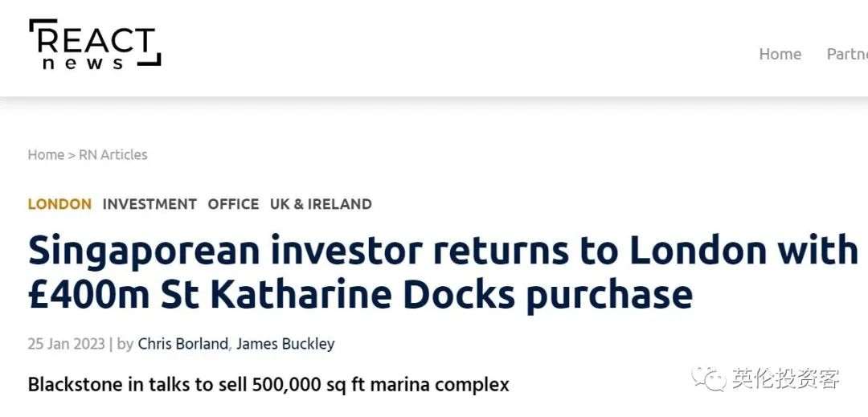Open the Partners item in top navigation

click(x=847, y=54)
